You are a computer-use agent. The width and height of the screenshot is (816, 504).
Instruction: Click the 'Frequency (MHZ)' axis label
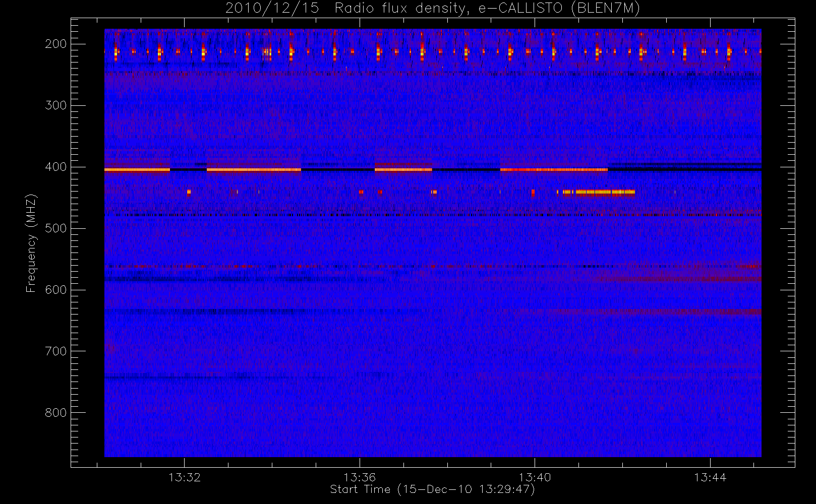click(31, 243)
